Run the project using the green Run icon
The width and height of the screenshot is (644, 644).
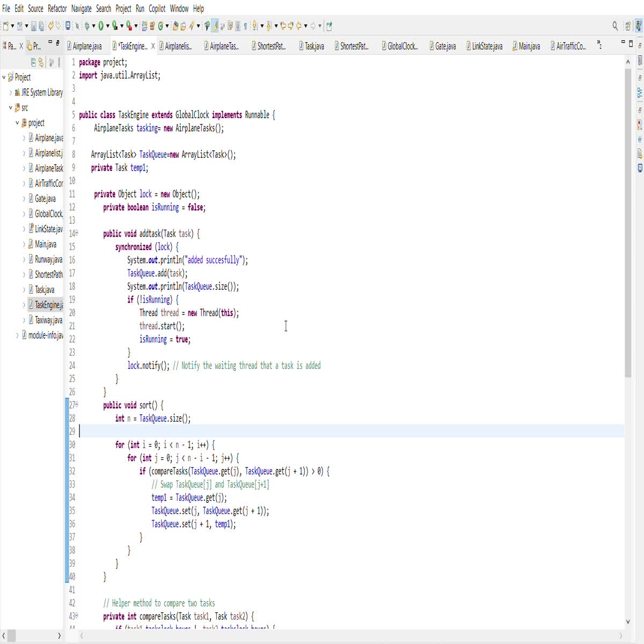[101, 25]
